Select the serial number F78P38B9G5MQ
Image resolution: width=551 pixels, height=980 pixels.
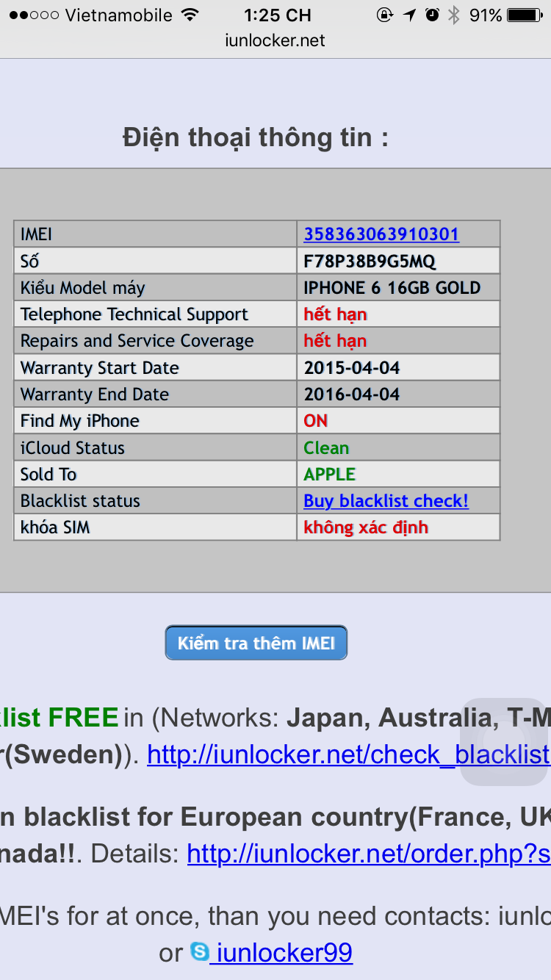(x=370, y=261)
